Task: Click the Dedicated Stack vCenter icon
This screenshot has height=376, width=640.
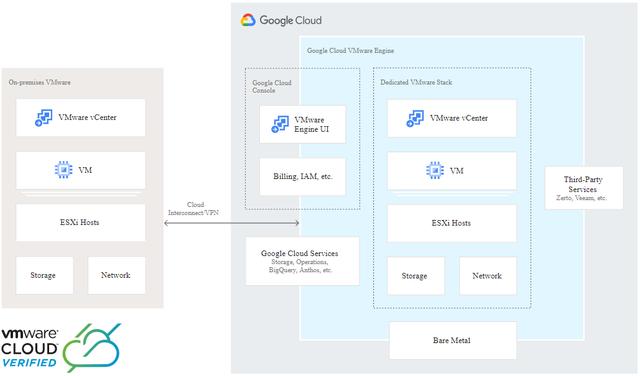Action: 415,118
